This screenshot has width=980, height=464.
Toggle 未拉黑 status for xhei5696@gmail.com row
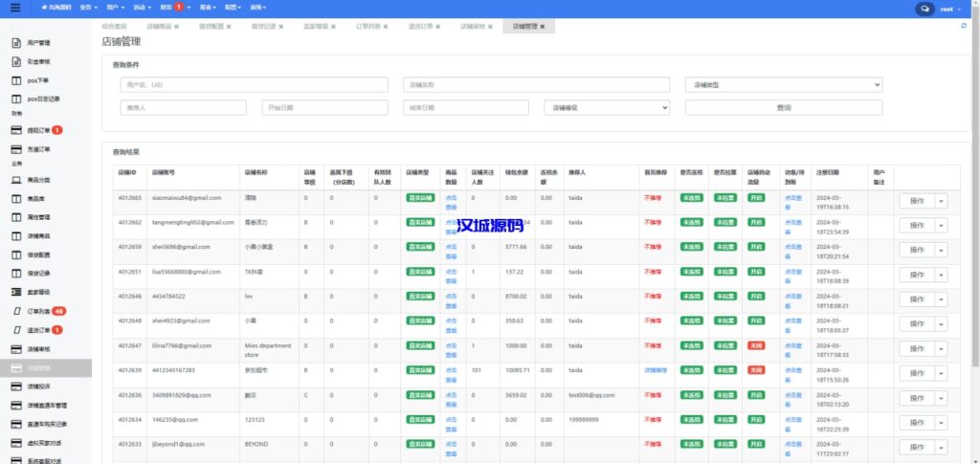pyautogui.click(x=724, y=247)
